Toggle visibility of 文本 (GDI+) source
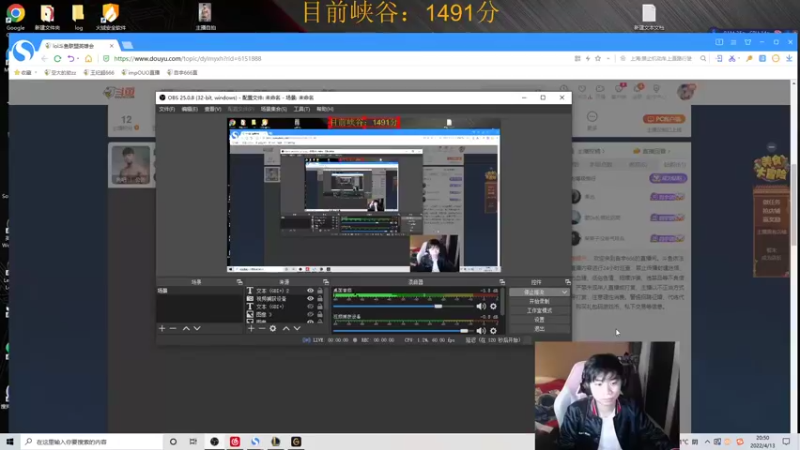 pyautogui.click(x=310, y=307)
